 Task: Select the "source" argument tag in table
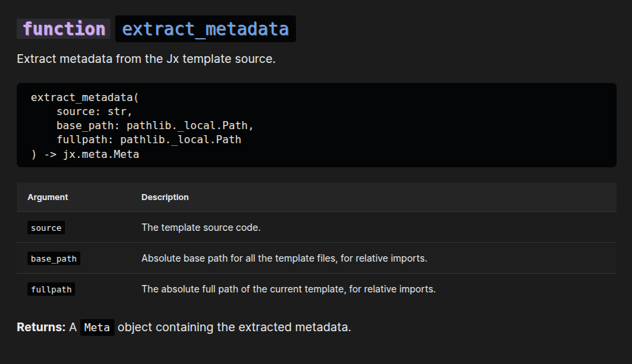pyautogui.click(x=46, y=228)
